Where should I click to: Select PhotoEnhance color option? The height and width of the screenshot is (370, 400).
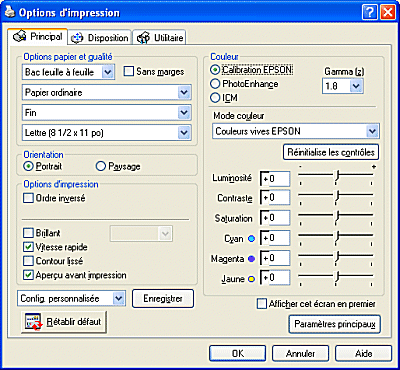click(215, 84)
